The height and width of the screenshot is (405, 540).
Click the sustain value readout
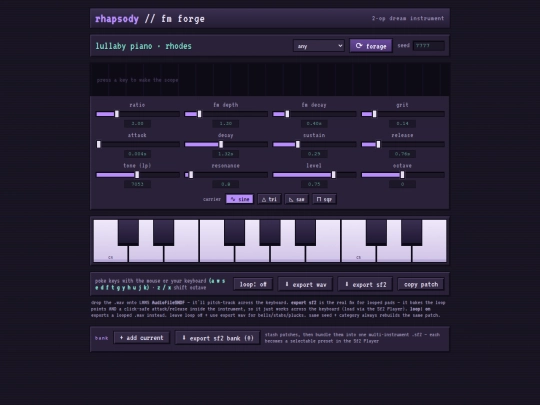point(314,154)
